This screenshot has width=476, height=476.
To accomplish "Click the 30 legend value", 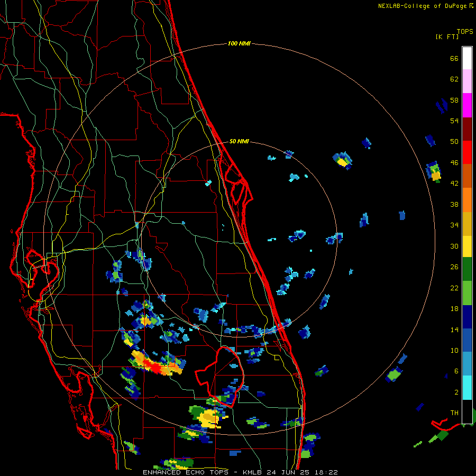I will coord(454,246).
